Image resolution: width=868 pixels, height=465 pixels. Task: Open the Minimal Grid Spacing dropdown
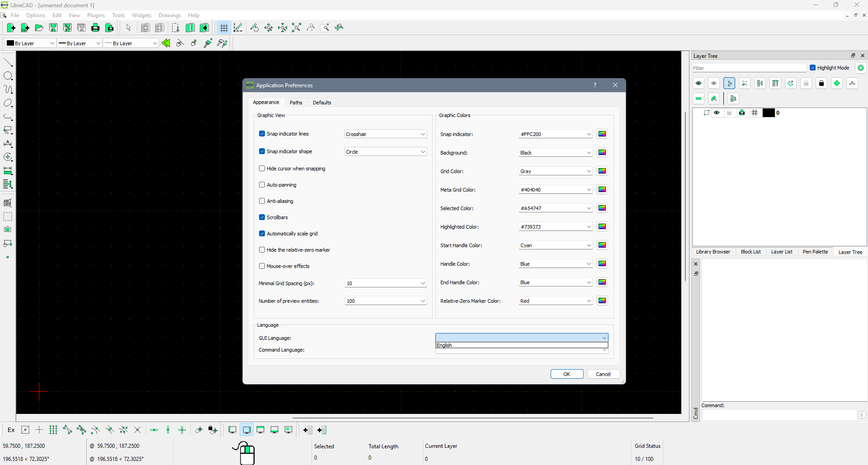(385, 283)
